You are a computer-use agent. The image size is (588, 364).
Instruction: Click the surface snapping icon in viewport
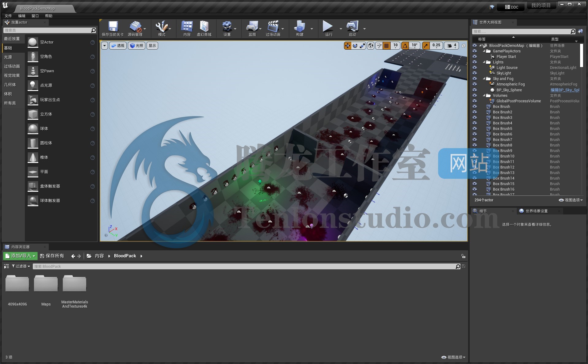point(379,46)
